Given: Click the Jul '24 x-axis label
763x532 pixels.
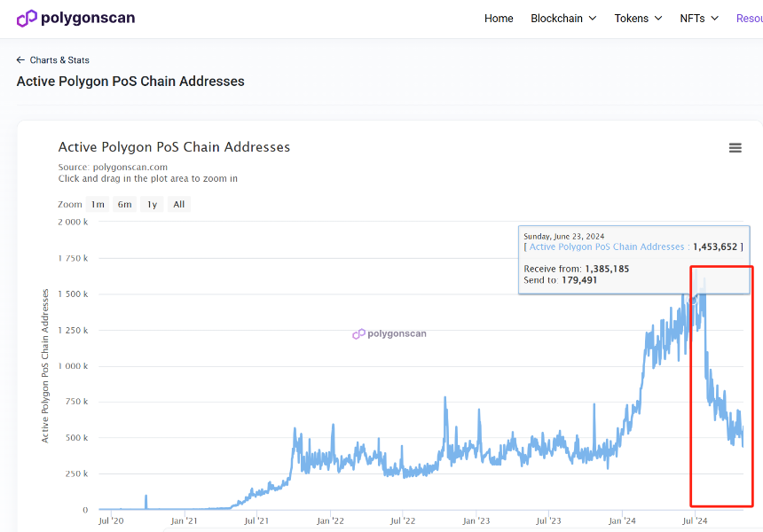Looking at the screenshot, I should [695, 520].
